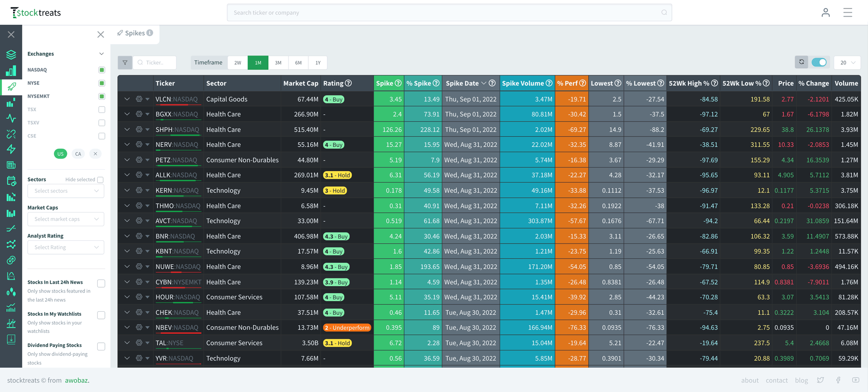Open the hamburger menu icon
Viewport: 868px width, 392px height.
tap(848, 13)
